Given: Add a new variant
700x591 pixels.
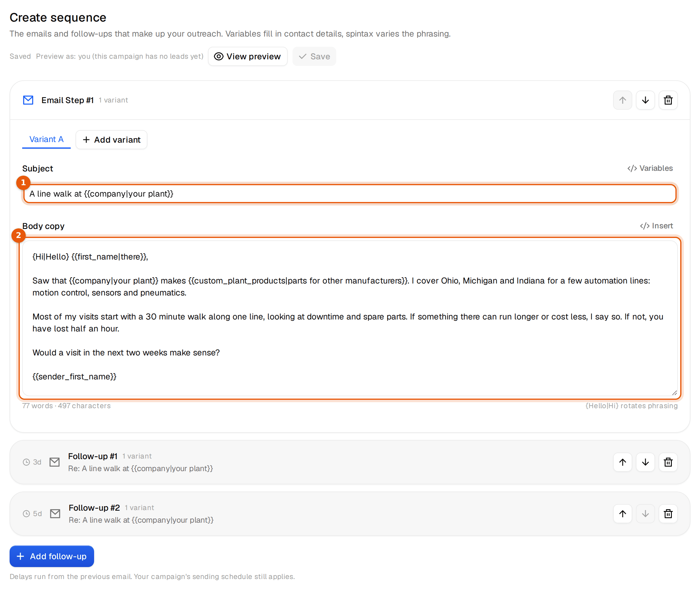Looking at the screenshot, I should tap(111, 140).
